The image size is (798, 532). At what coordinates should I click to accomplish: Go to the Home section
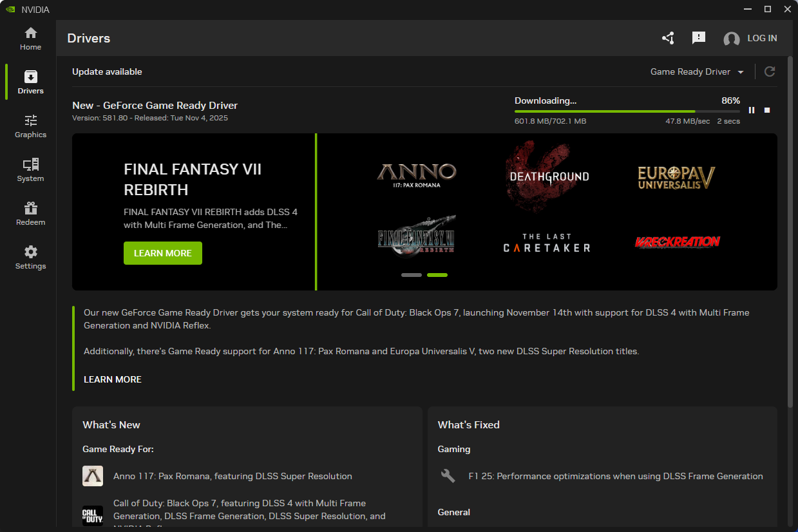(x=30, y=39)
